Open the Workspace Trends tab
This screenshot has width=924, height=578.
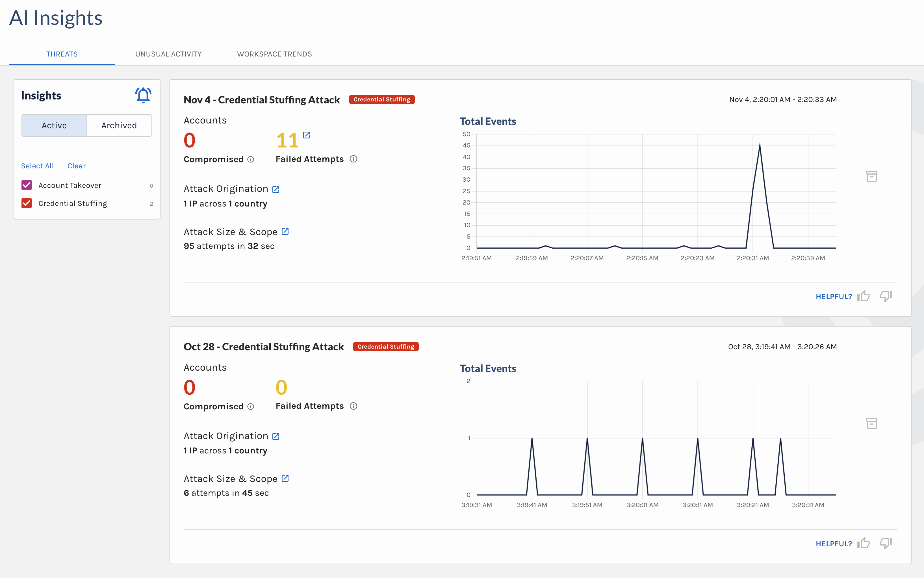pos(274,54)
